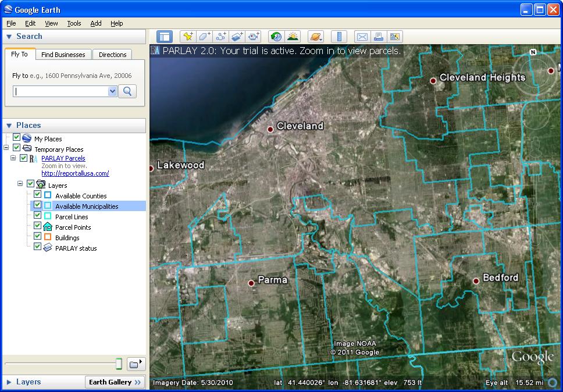Open the Edit menu
This screenshot has height=392, width=563.
(x=30, y=23)
